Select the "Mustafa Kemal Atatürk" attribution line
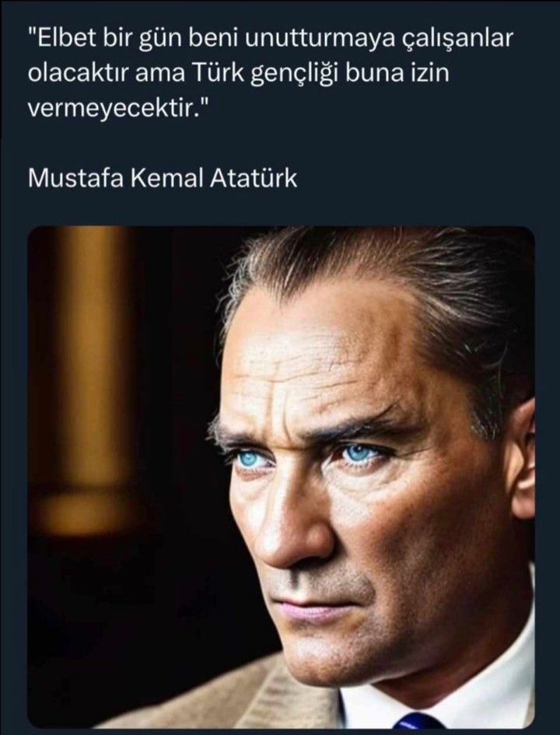Viewport: 560px width, 735px height. point(162,179)
